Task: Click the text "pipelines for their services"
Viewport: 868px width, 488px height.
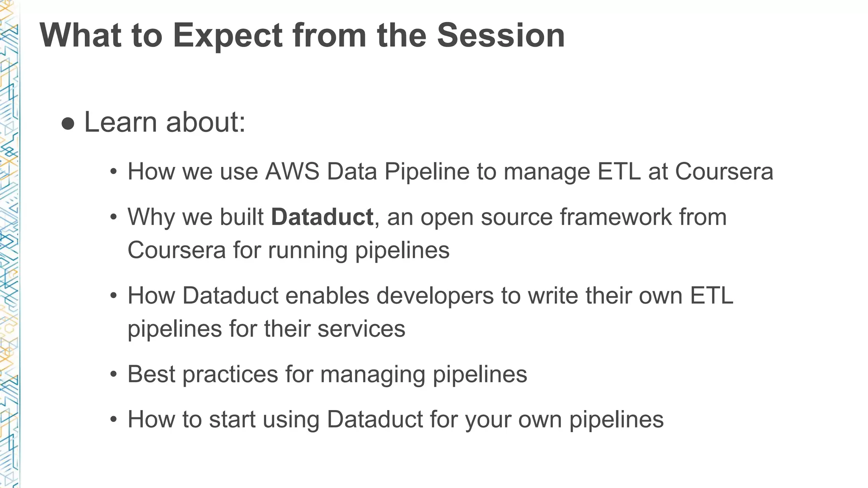Action: 266,329
